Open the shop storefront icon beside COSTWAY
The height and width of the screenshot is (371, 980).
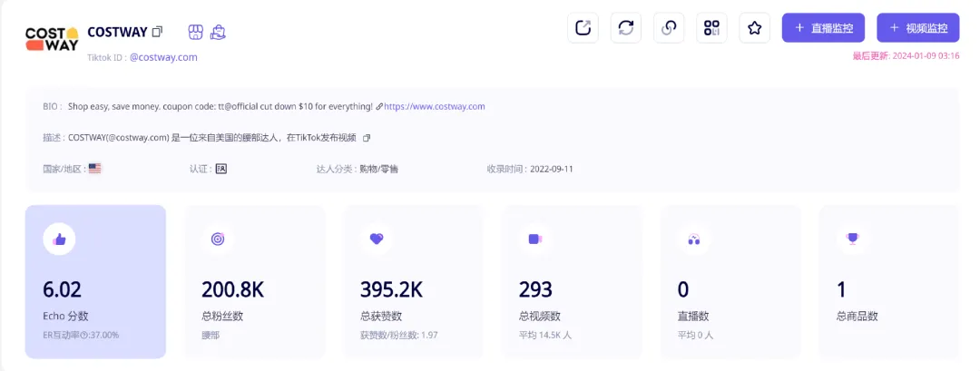pyautogui.click(x=196, y=32)
